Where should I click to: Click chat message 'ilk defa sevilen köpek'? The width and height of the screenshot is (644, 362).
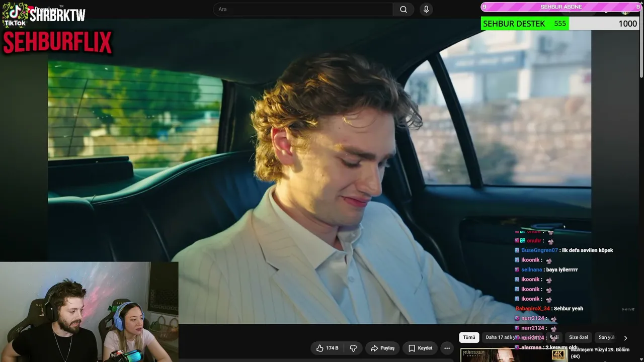point(587,250)
